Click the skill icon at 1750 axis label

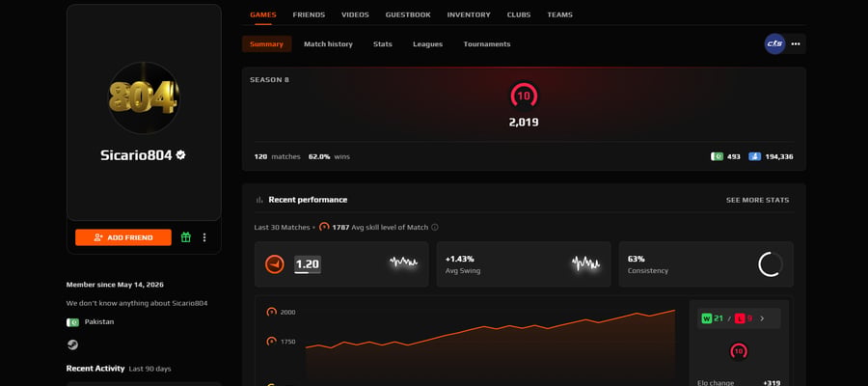[x=271, y=342]
